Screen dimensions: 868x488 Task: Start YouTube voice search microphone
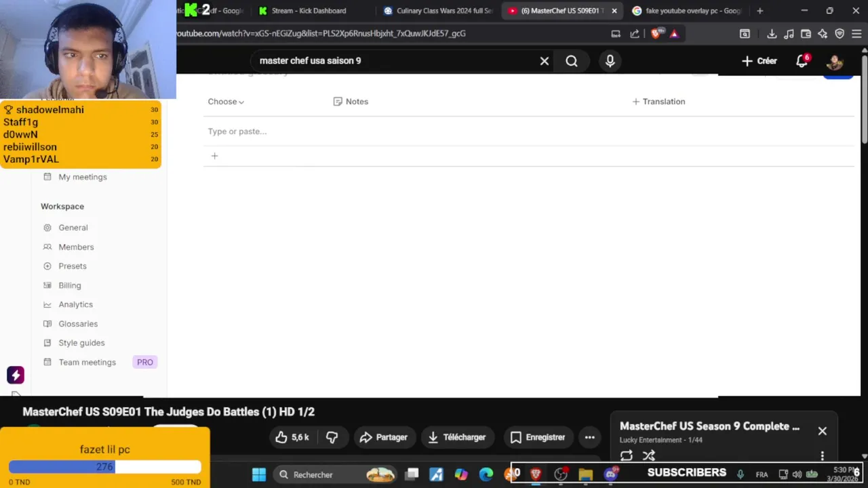point(610,61)
